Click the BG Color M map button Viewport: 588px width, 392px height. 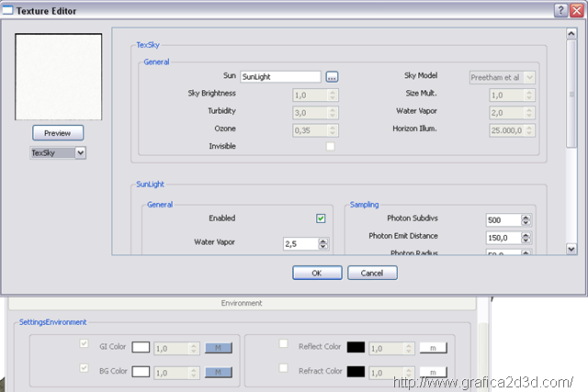pyautogui.click(x=219, y=374)
